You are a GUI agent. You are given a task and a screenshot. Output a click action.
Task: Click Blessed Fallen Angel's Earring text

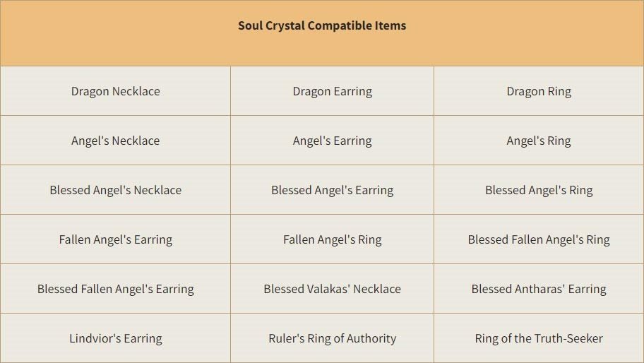tap(115, 289)
